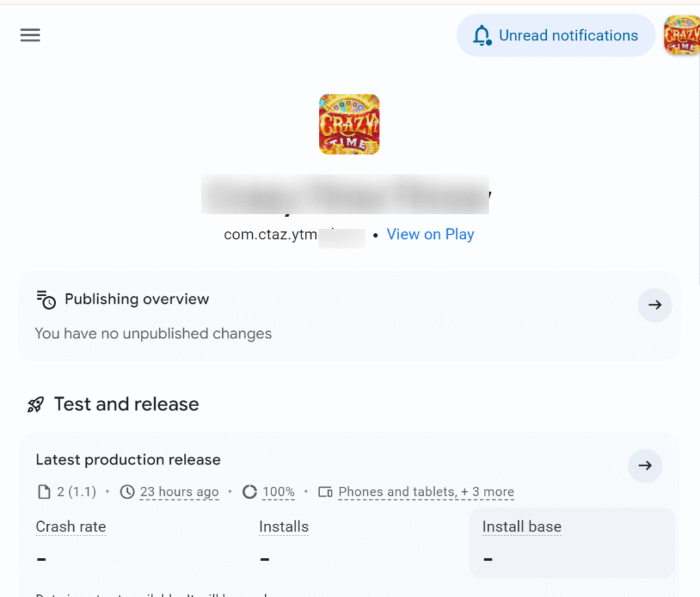Expand the Phones and tablets, + 3 more list

pos(425,492)
